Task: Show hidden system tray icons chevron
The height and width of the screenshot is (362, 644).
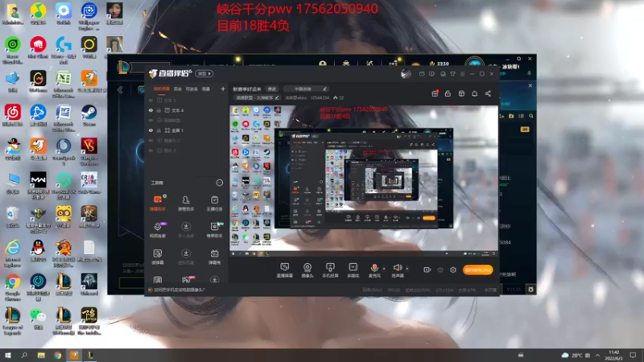Action: click(x=597, y=355)
